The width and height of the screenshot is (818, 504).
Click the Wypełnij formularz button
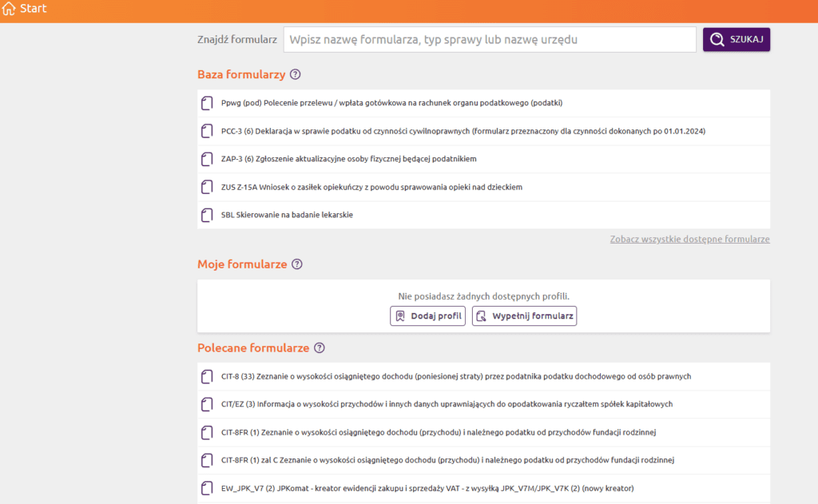(x=524, y=316)
